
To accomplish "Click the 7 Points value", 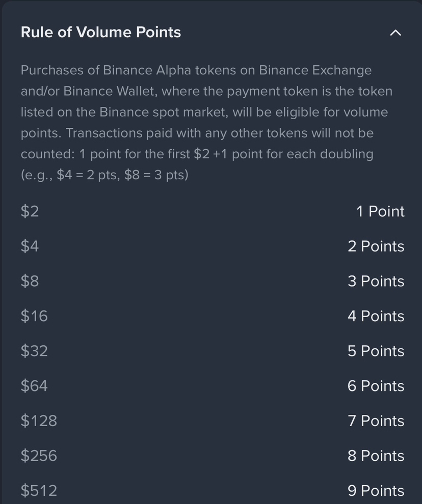I will point(376,421).
